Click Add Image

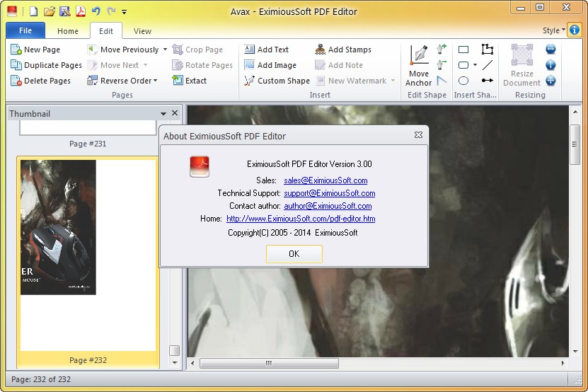click(270, 65)
